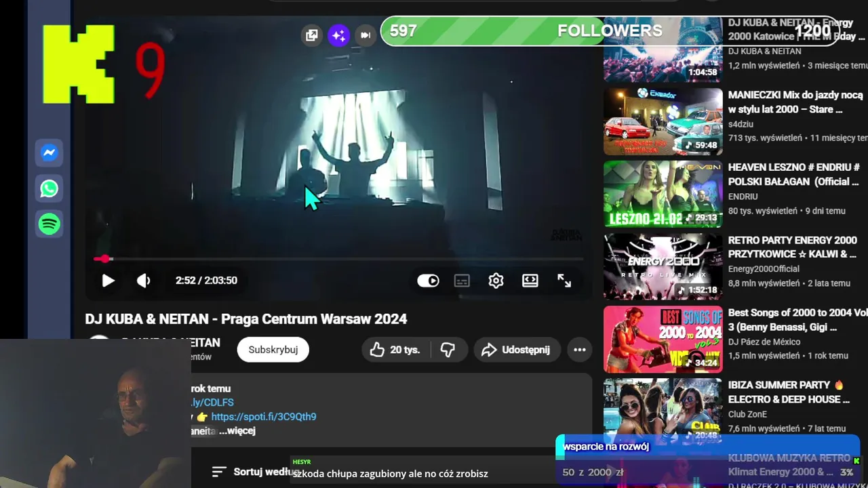868x488 pixels.
Task: Click the Best Songs 2000 to 2004 thumbnail
Action: point(663,339)
